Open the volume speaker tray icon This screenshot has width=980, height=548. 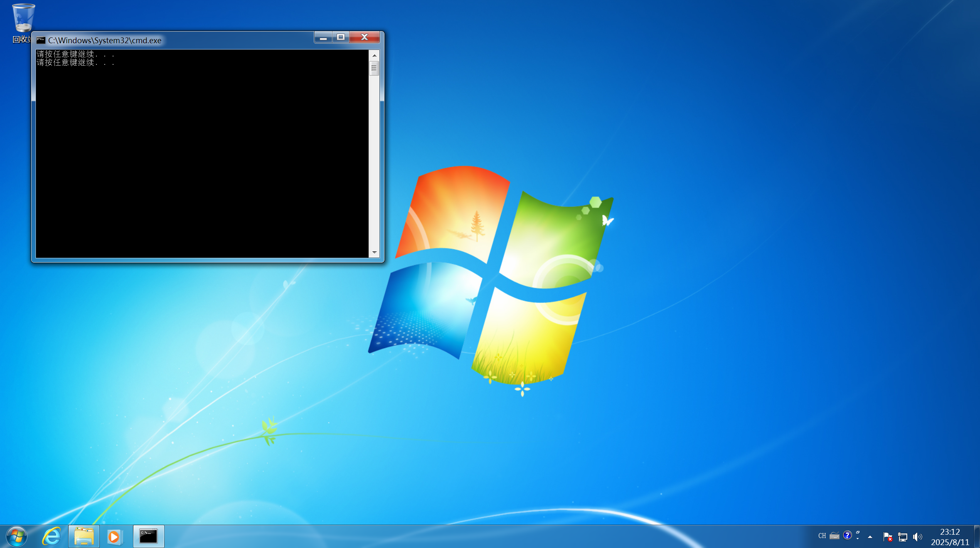(917, 537)
